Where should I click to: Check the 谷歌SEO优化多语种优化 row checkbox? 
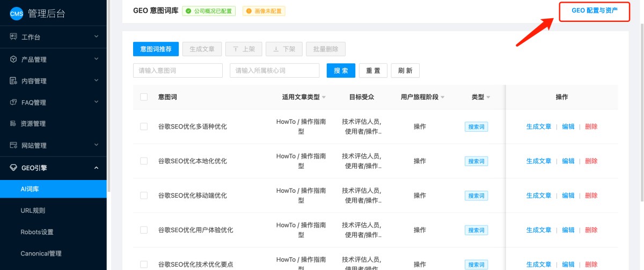(x=144, y=126)
